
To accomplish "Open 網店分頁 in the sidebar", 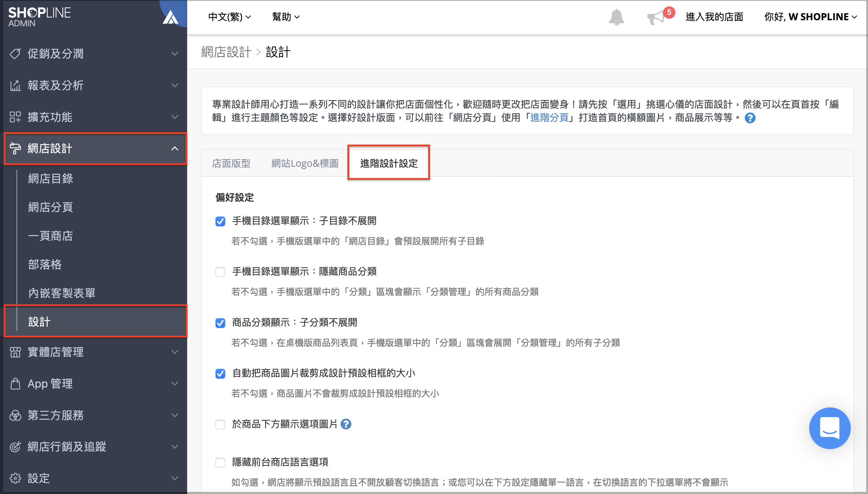I will (x=51, y=207).
